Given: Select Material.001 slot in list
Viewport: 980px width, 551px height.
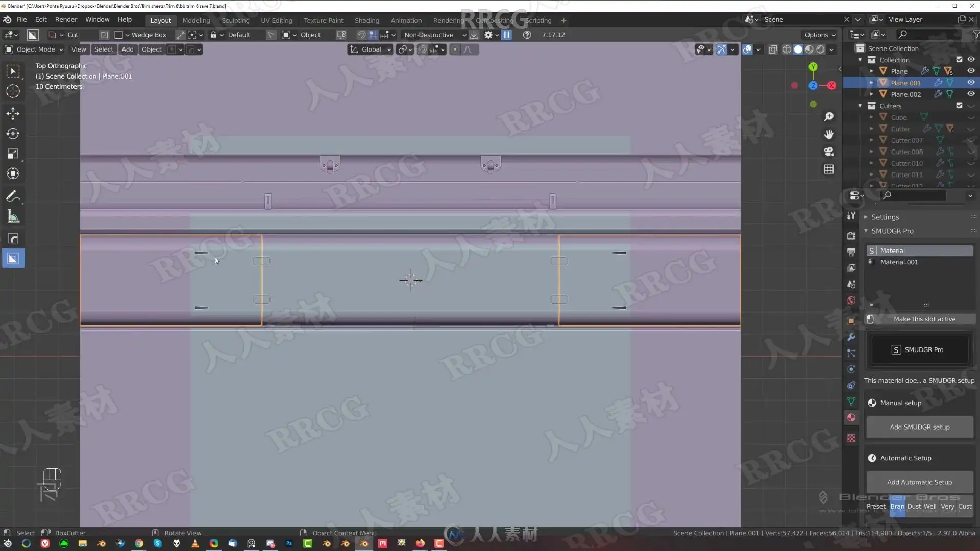Looking at the screenshot, I should [899, 262].
